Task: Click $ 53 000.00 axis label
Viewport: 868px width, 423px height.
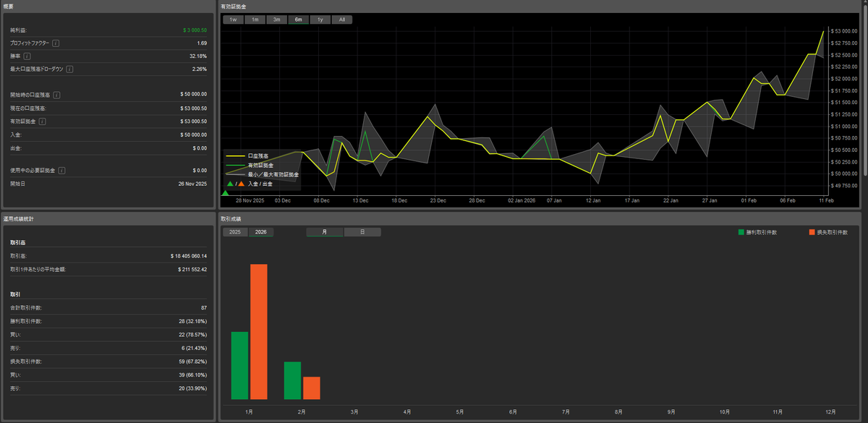Action: coord(845,31)
